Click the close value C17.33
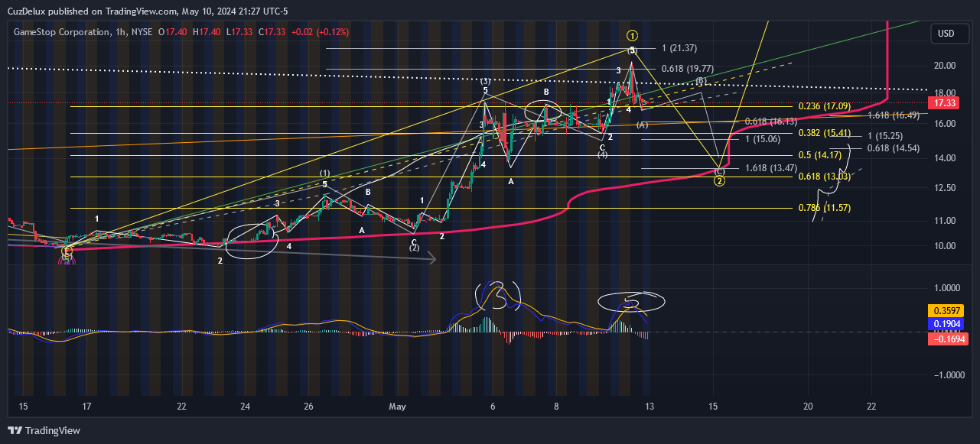Viewport: 980px width, 444px height. click(272, 33)
